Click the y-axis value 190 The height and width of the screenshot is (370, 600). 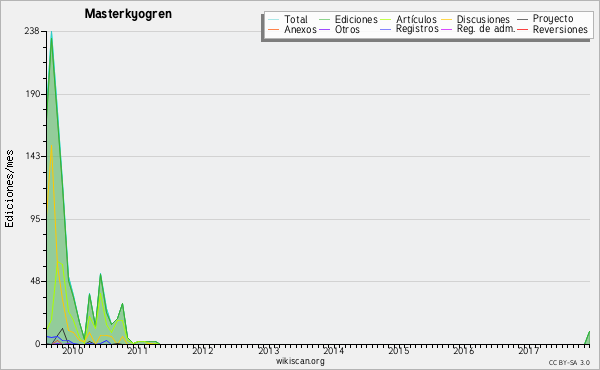[33, 94]
